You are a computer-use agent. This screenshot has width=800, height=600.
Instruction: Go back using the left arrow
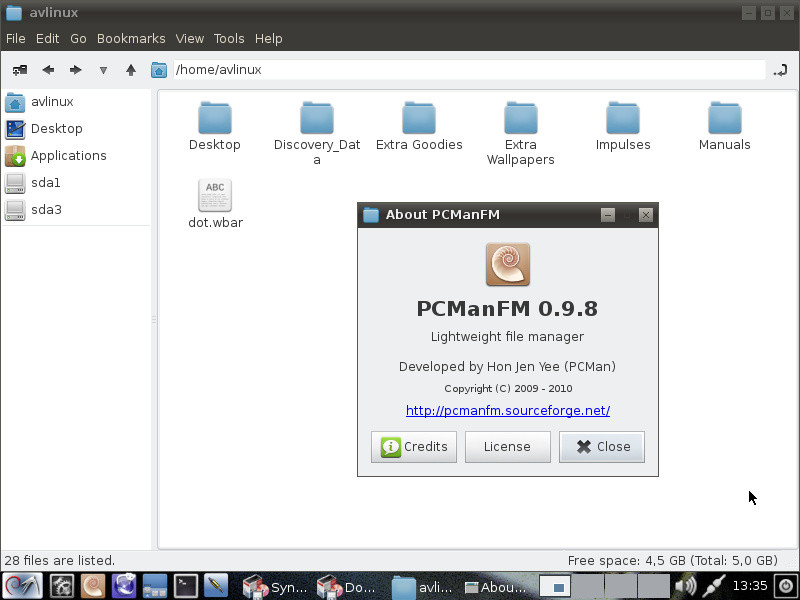click(x=48, y=70)
